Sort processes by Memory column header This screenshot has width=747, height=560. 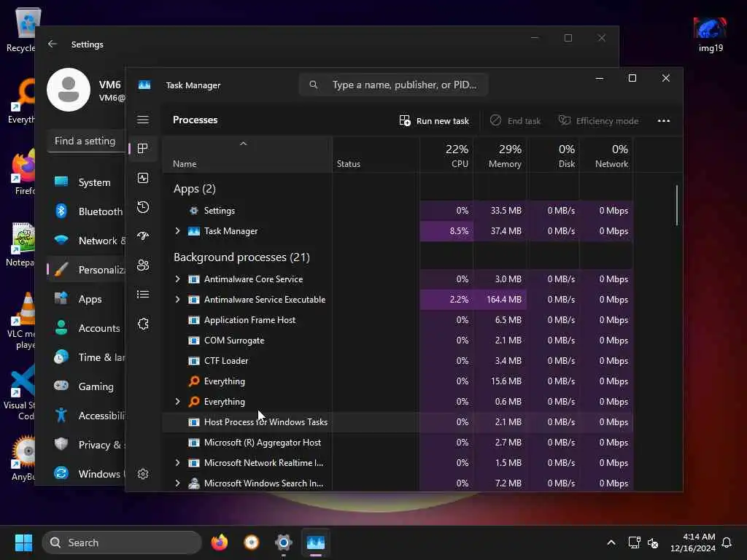(x=500, y=155)
